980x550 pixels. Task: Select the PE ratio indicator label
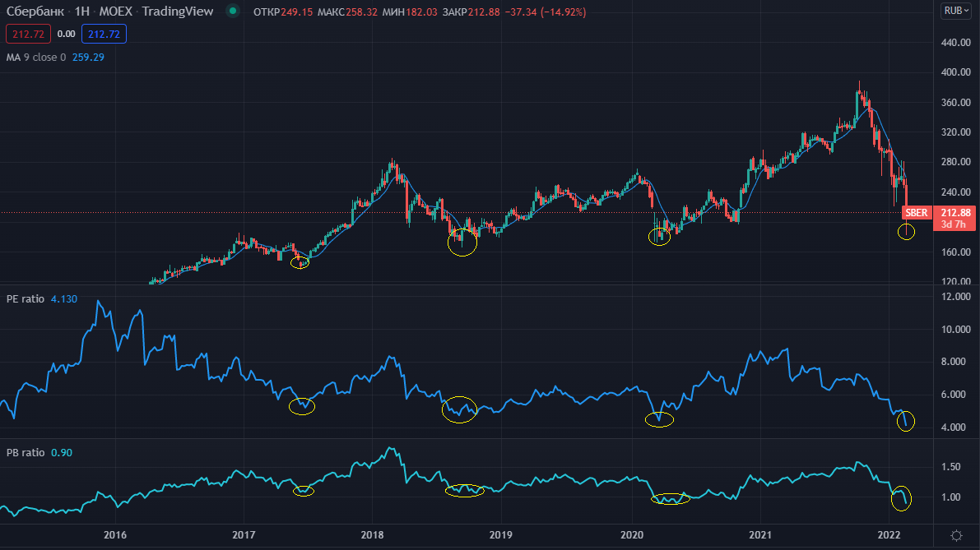tap(26, 299)
